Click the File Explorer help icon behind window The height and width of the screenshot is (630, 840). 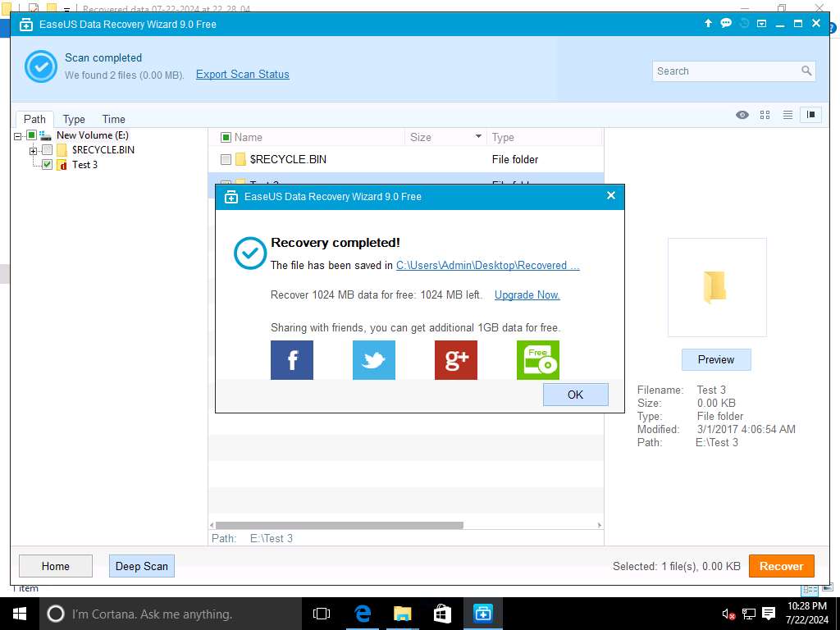coord(834,29)
